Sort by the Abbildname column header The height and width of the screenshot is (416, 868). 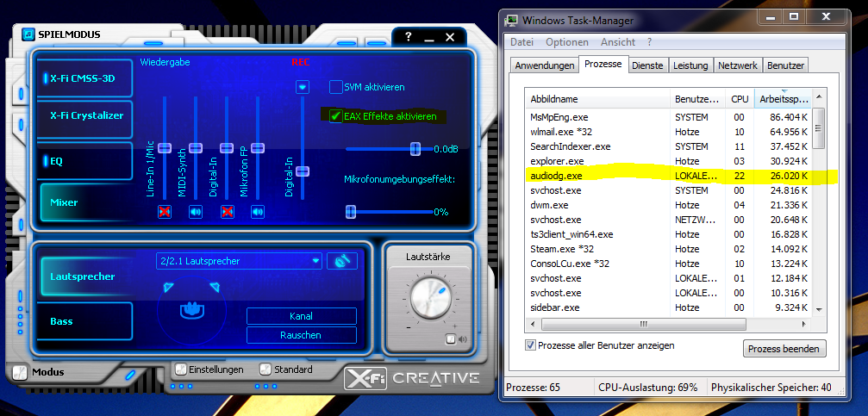[598, 100]
